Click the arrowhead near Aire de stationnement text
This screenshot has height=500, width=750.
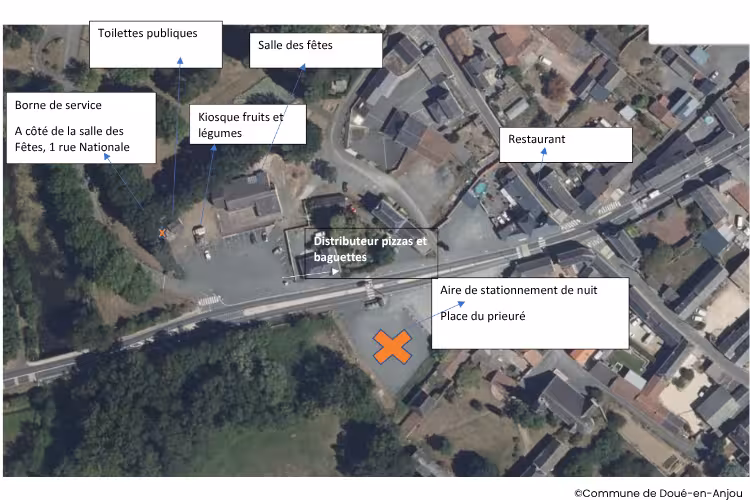[461, 303]
